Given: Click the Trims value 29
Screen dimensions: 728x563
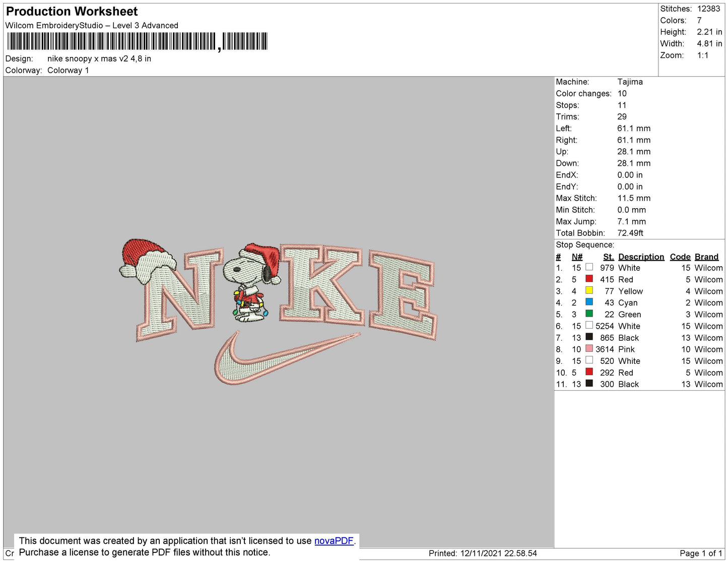Looking at the screenshot, I should (622, 116).
